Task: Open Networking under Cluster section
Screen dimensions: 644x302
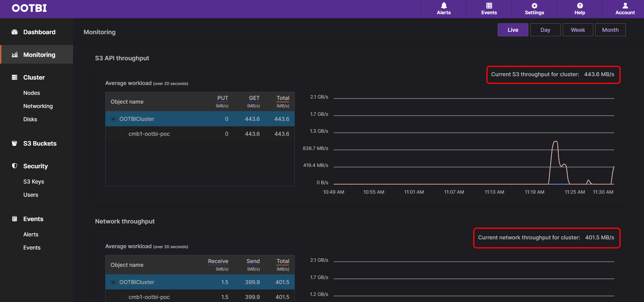Action: [x=38, y=106]
